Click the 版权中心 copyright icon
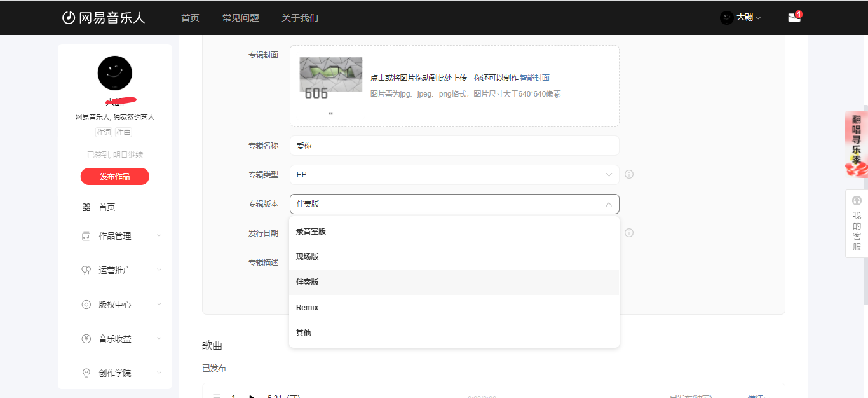 [86, 305]
